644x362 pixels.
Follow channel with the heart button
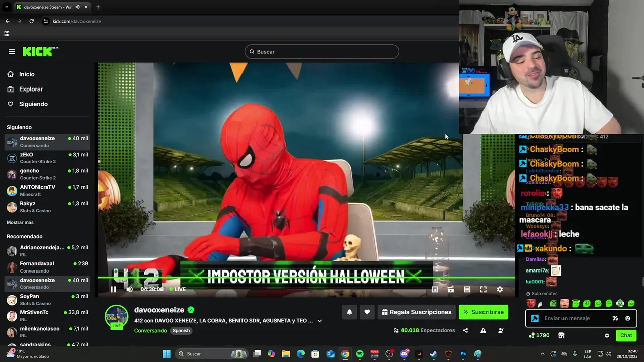pos(367,312)
